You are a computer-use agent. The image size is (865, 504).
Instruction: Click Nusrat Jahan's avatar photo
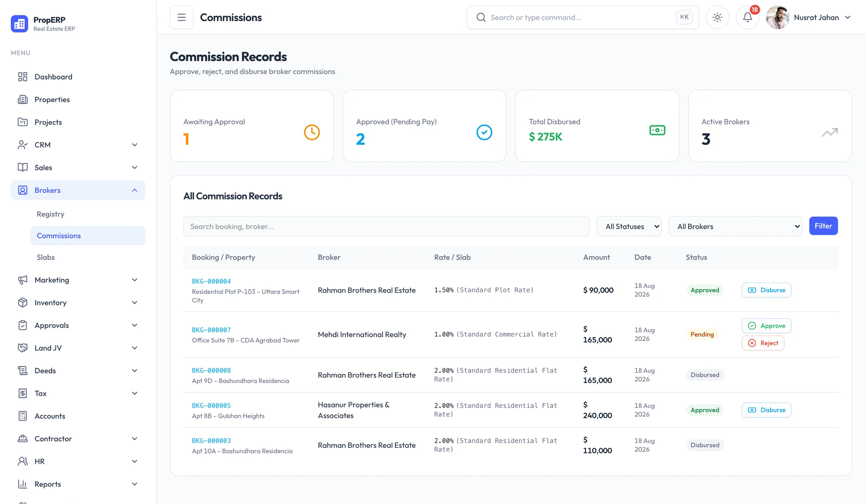point(778,17)
